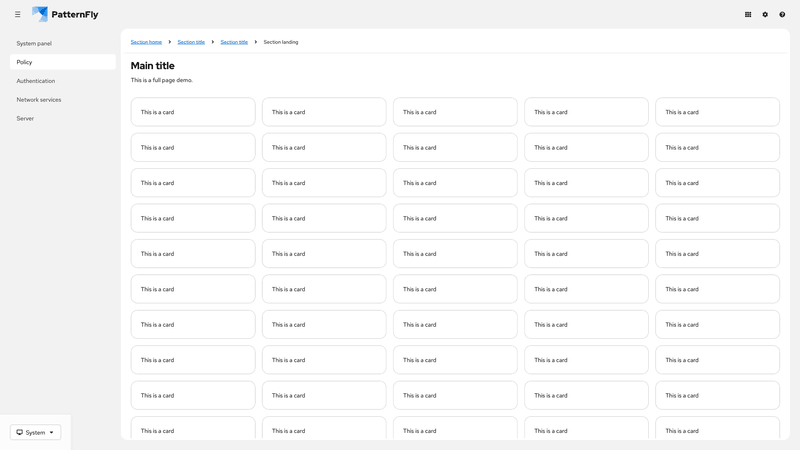Open the application launcher grid icon
Screen dimensions: 800x450
[748, 14]
